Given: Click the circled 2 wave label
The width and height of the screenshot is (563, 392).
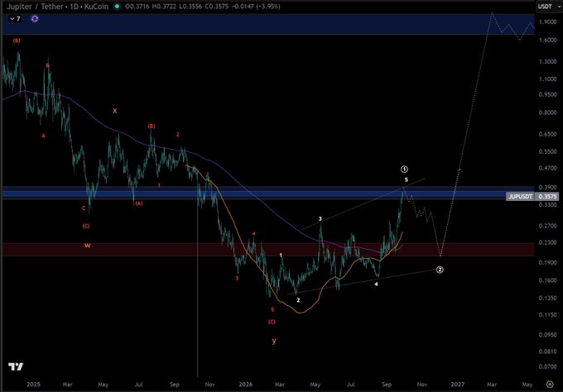Looking at the screenshot, I should coord(440,270).
